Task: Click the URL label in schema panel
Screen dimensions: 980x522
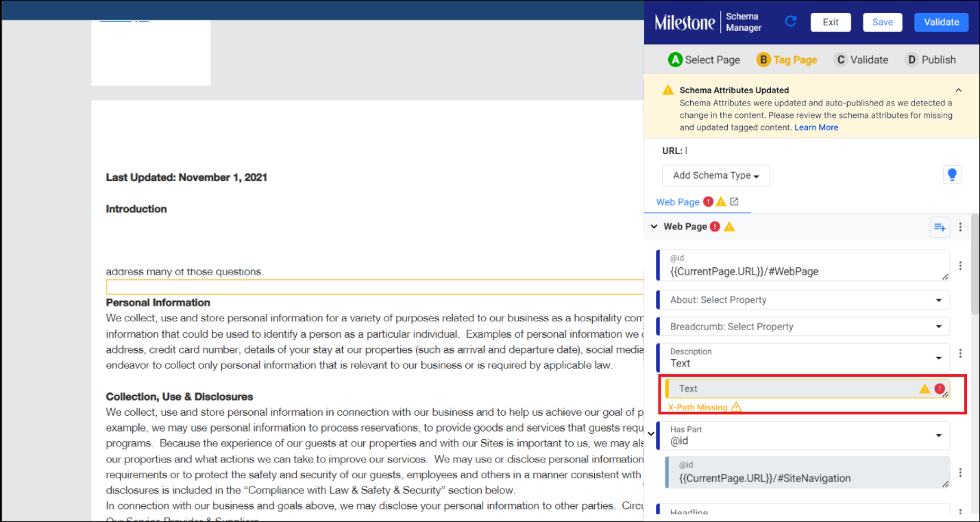Action: tap(672, 151)
